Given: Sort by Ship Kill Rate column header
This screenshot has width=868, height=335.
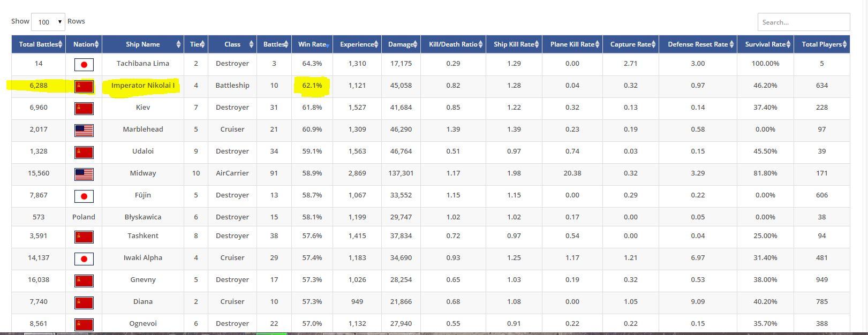Looking at the screenshot, I should [514, 44].
